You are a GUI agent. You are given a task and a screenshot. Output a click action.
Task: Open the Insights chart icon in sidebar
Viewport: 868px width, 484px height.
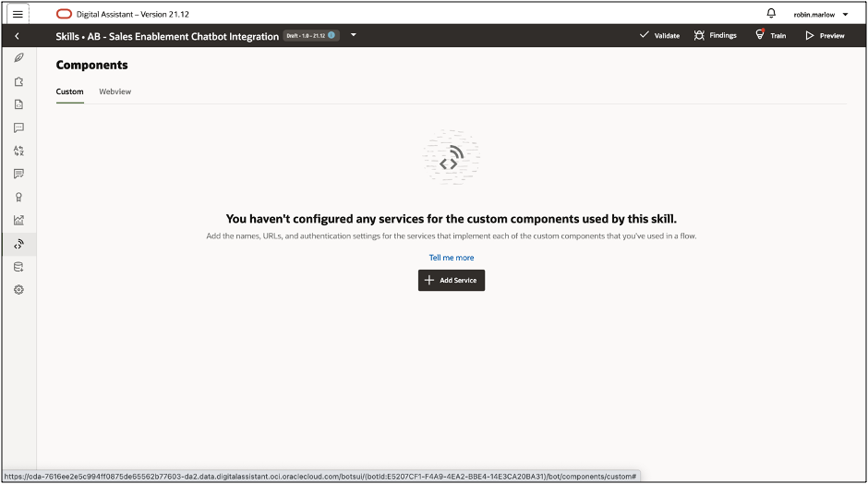pos(18,221)
